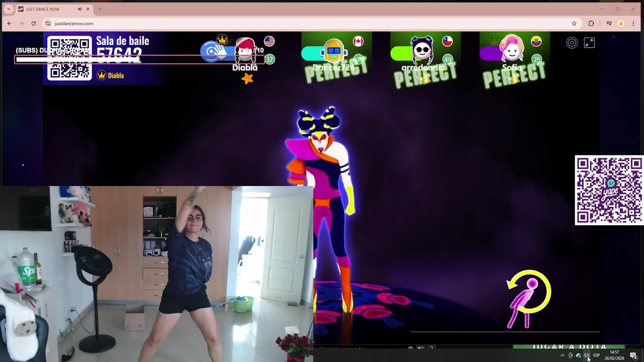Close the JUST DANCE NOW tab
Screen dimensions: 644x362
[88, 9]
